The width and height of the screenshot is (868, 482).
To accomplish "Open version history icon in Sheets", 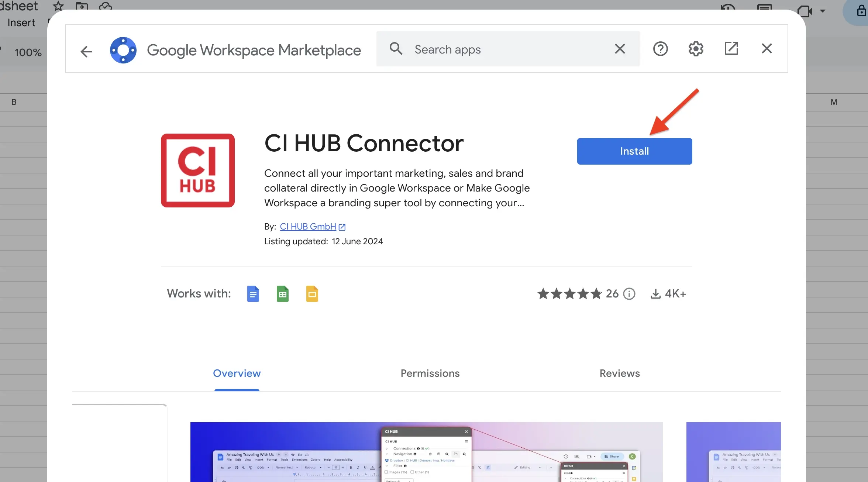I will 728,7.
